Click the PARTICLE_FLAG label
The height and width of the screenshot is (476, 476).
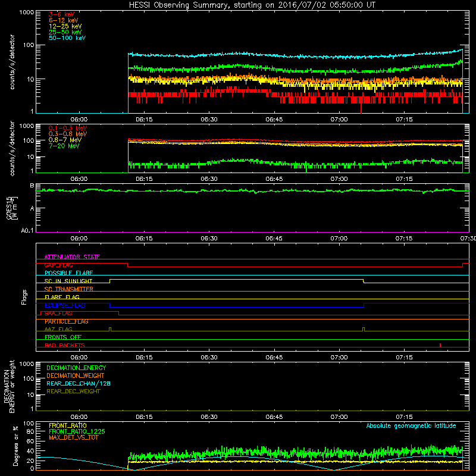67,321
